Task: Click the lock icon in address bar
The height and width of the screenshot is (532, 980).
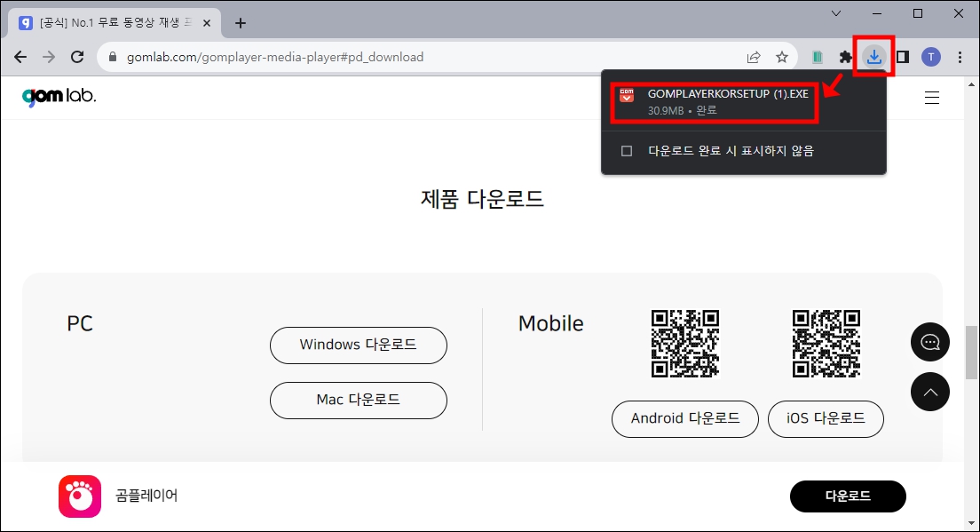Action: click(x=113, y=57)
